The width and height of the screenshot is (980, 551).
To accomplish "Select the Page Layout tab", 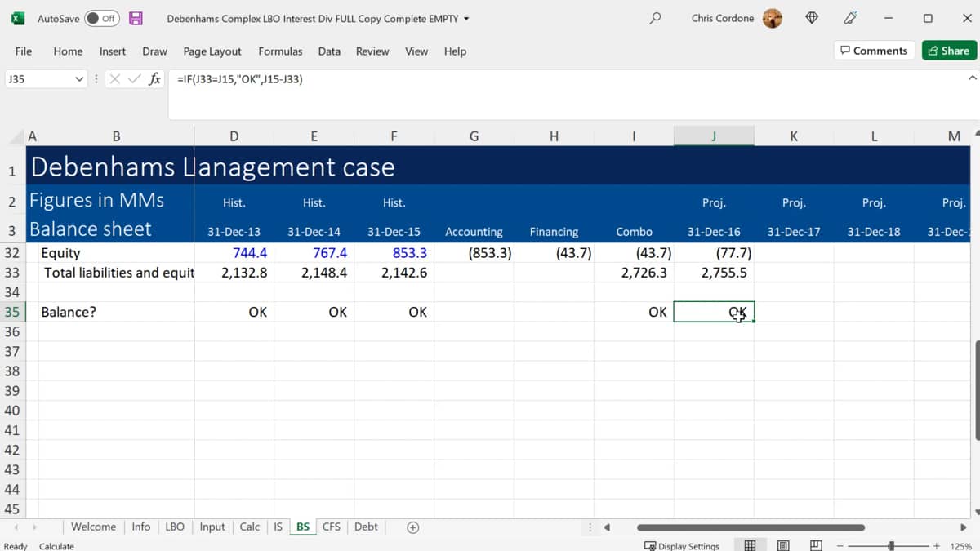I will click(x=212, y=51).
